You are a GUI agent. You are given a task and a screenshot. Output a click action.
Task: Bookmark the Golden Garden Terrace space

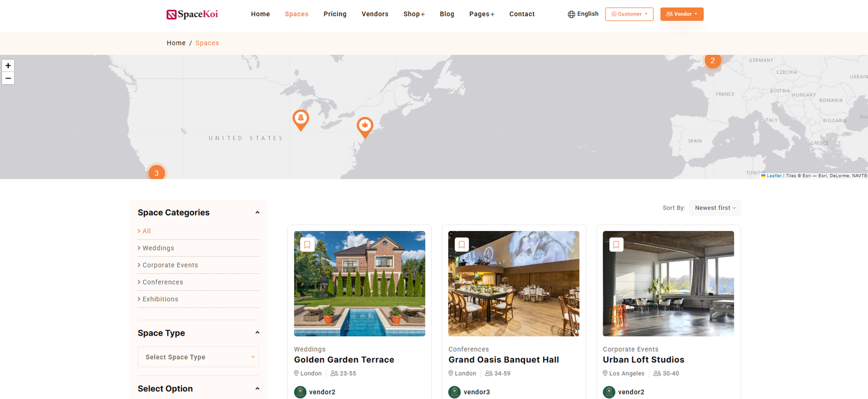tap(307, 244)
